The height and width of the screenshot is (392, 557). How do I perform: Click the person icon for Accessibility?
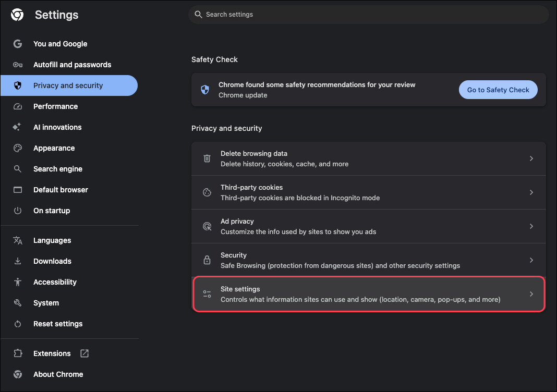[x=17, y=282]
